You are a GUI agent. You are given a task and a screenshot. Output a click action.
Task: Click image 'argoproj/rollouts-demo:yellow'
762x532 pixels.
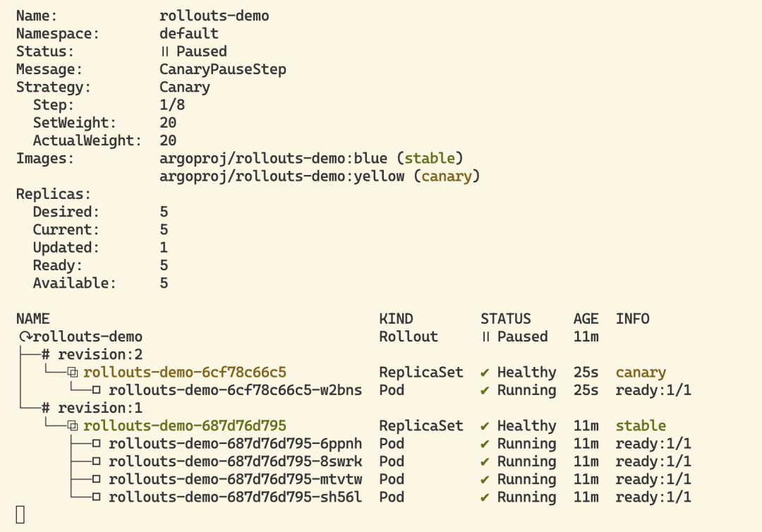click(282, 176)
